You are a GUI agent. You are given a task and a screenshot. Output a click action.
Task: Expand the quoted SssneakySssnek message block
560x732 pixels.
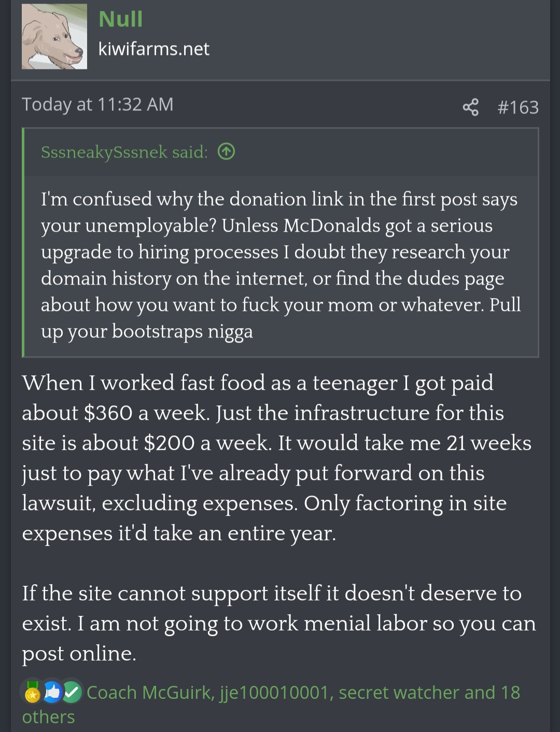point(280,265)
